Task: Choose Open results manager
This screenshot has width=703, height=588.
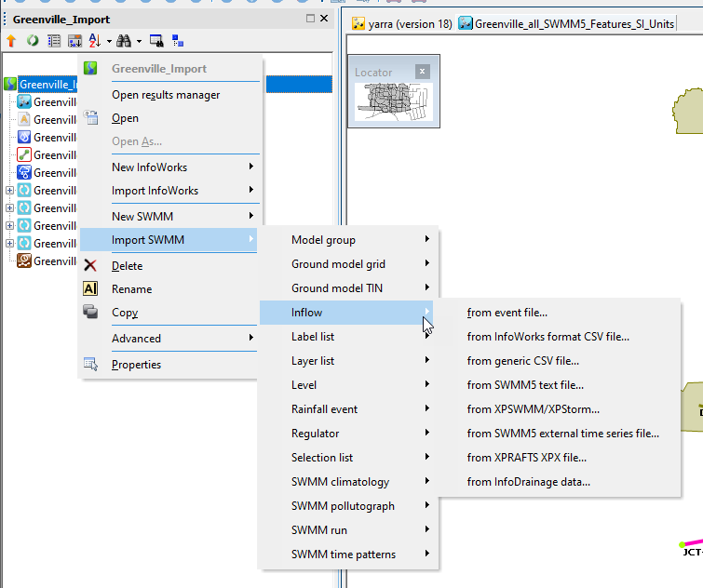Action: pos(169,95)
